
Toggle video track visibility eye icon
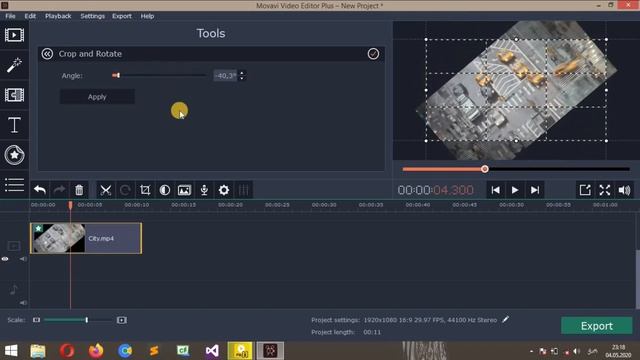point(5,259)
